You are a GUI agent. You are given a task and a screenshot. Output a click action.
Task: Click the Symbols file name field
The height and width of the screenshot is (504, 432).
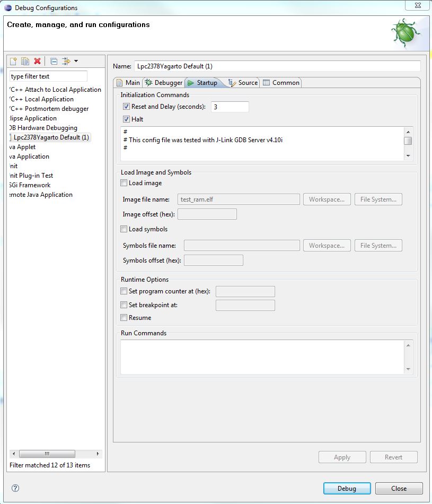(x=242, y=246)
